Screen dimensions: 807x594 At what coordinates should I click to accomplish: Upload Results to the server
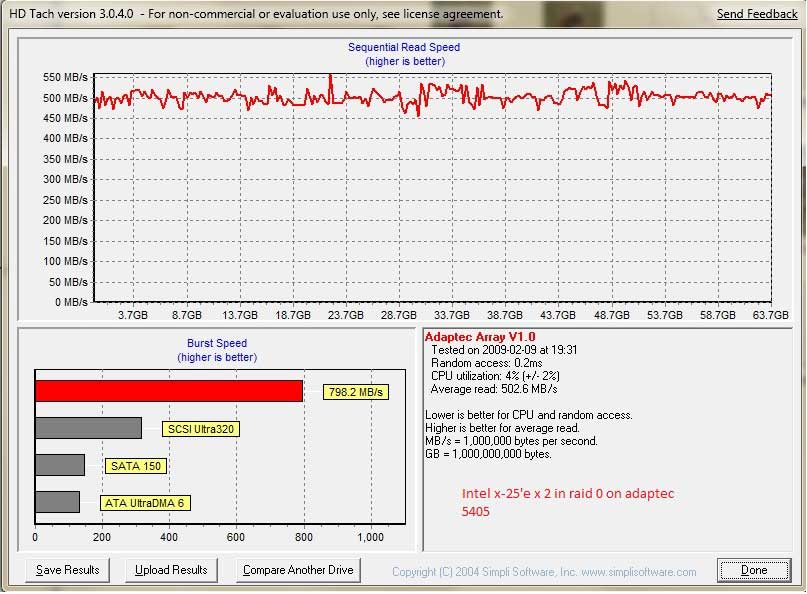click(x=171, y=570)
